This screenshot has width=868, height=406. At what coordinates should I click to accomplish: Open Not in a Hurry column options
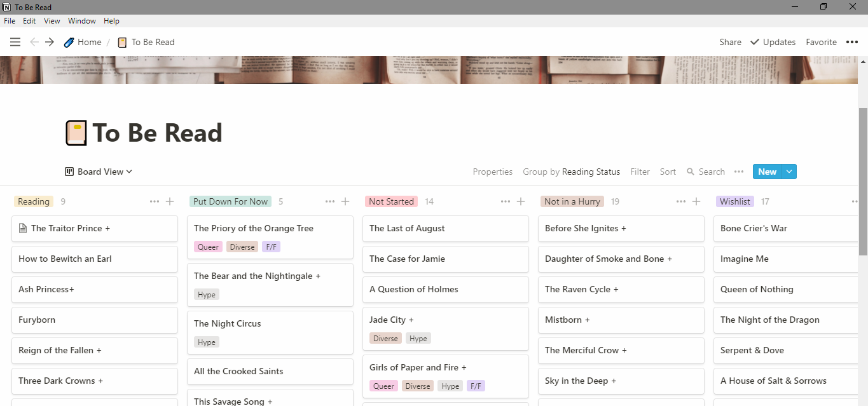681,201
